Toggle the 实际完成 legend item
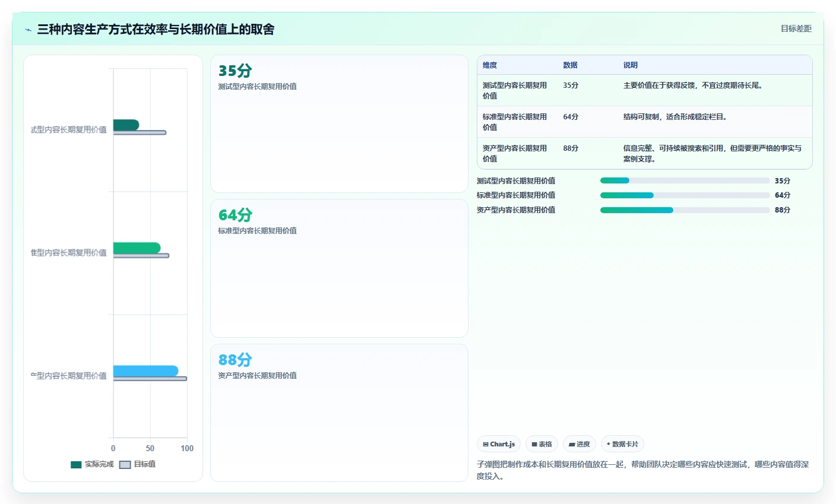The width and height of the screenshot is (836, 504). [x=92, y=464]
